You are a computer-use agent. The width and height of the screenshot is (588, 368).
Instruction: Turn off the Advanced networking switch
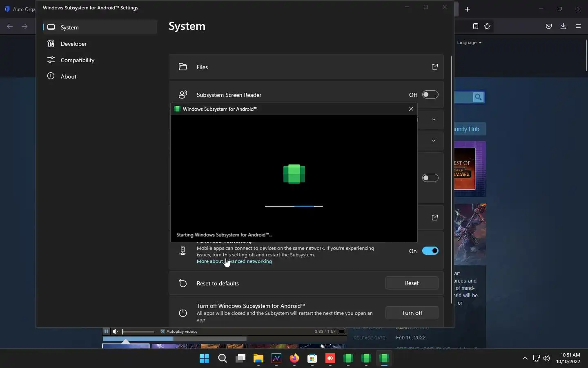click(430, 251)
